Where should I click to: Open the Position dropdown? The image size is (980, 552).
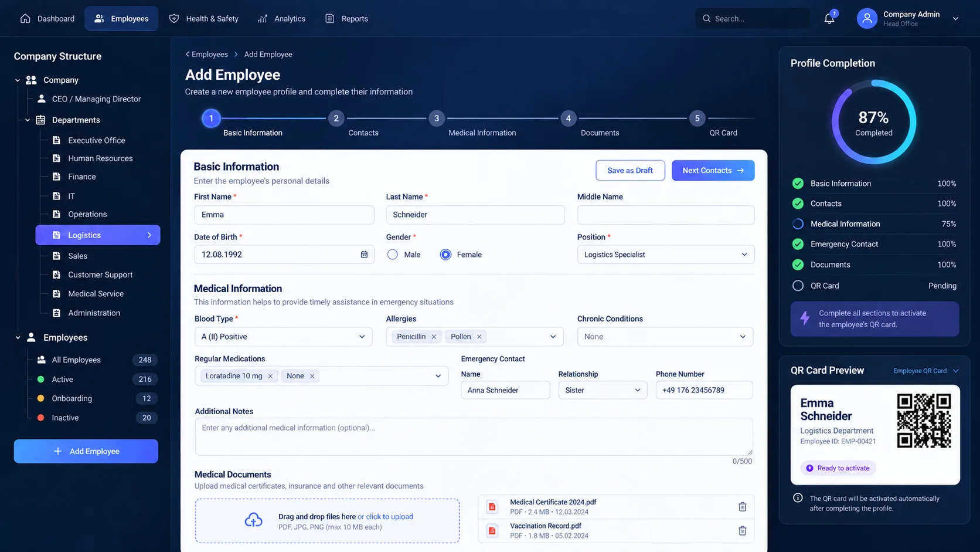[x=666, y=255]
